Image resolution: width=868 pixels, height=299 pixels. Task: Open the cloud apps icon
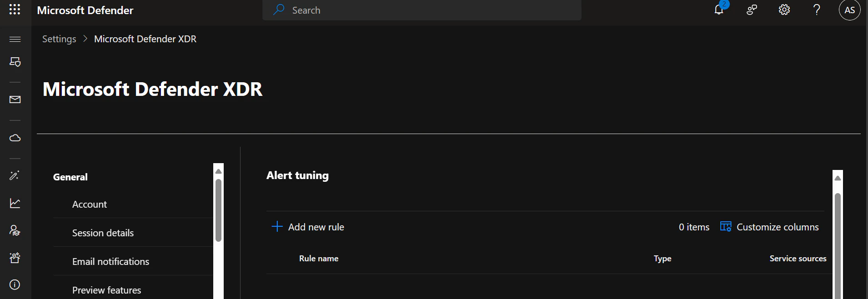(15, 138)
